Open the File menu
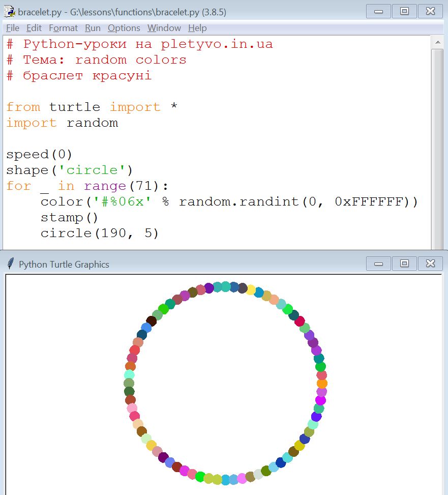448x495 pixels. 13,28
